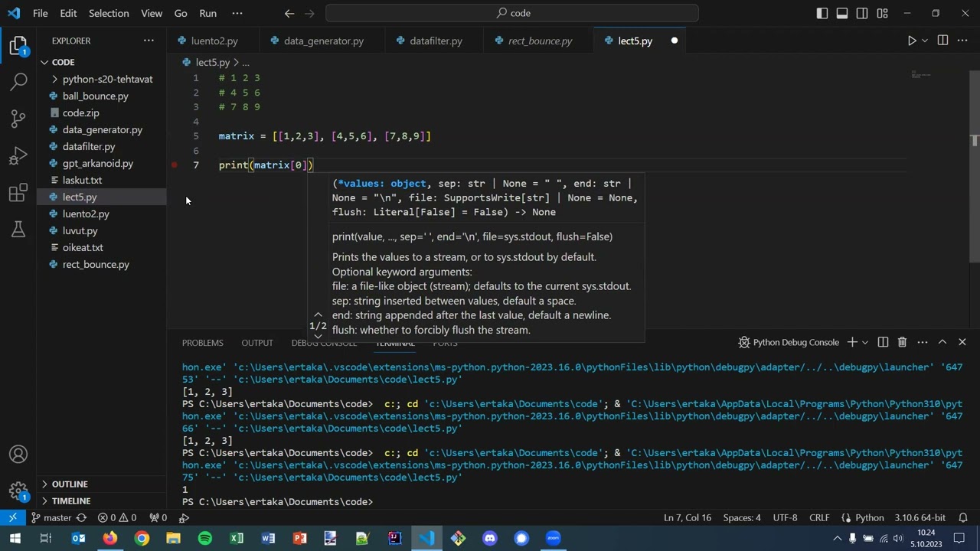Synchronize changes icon in status bar
The image size is (980, 551).
[x=81, y=518]
